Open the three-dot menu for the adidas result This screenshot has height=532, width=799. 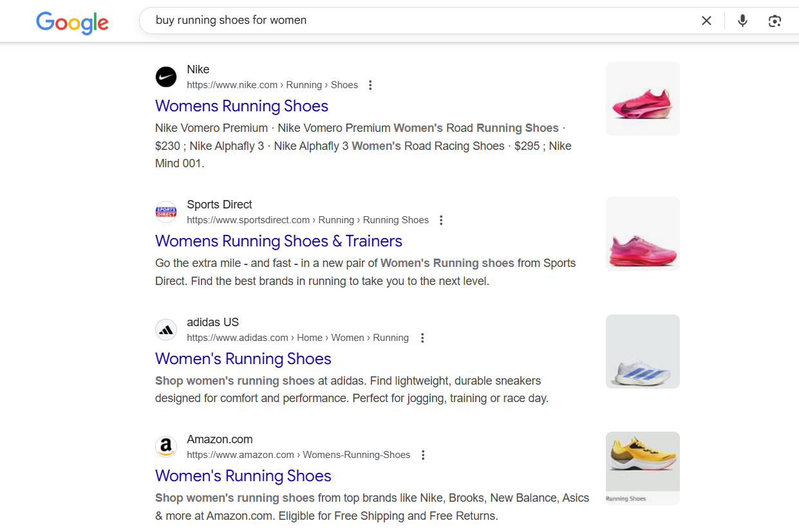coord(422,337)
